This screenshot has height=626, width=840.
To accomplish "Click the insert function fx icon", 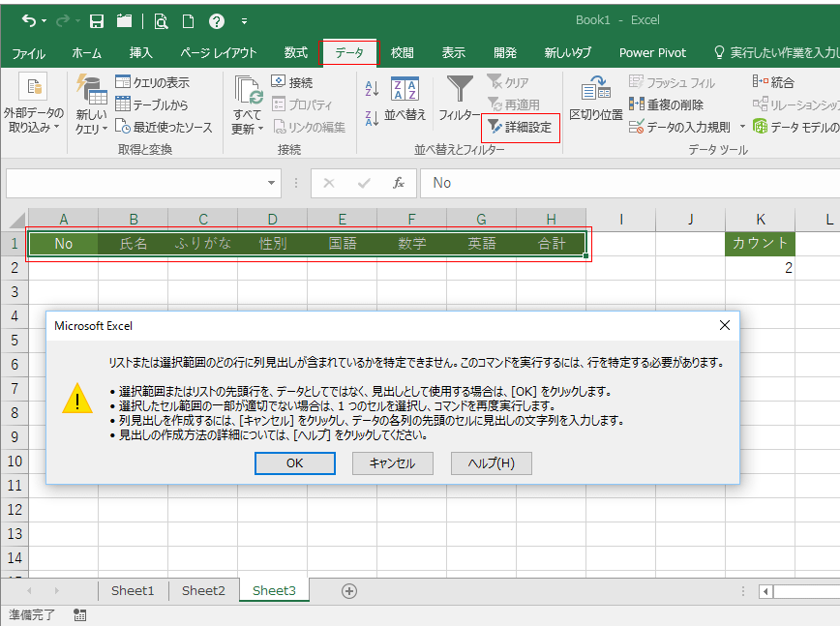I will tap(398, 183).
